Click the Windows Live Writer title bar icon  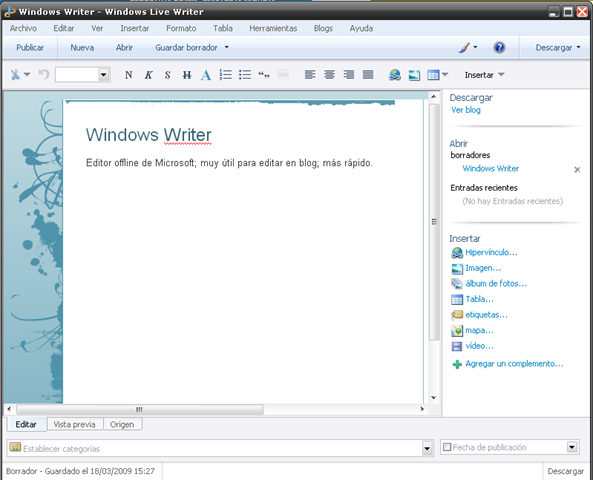9,12
